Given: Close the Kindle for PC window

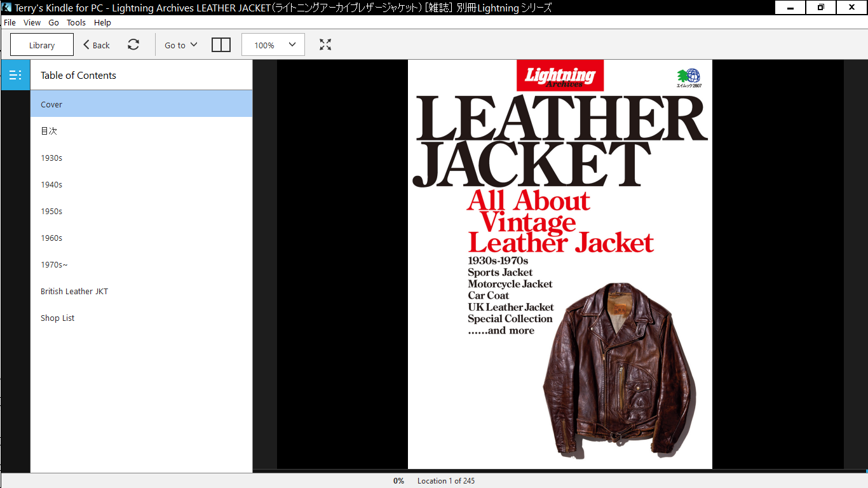Looking at the screenshot, I should [x=851, y=8].
